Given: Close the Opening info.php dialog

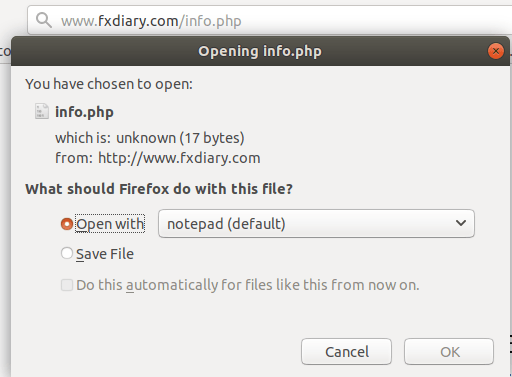Looking at the screenshot, I should 496,51.
